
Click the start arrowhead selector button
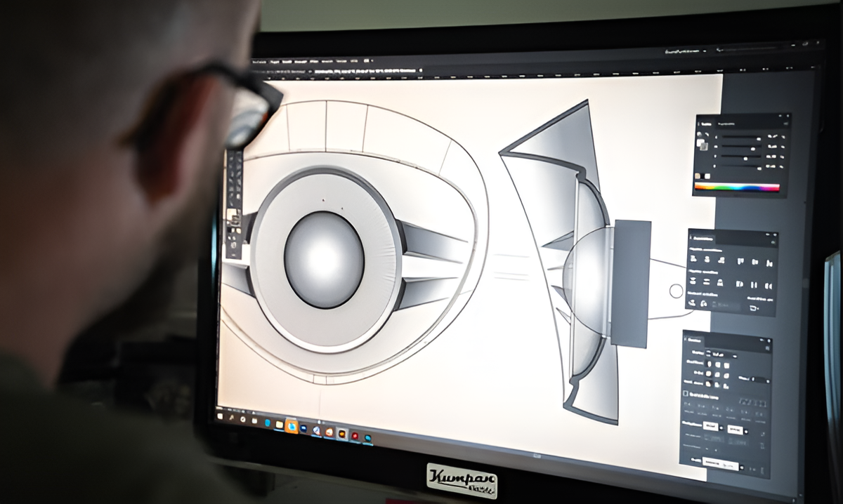click(712, 426)
